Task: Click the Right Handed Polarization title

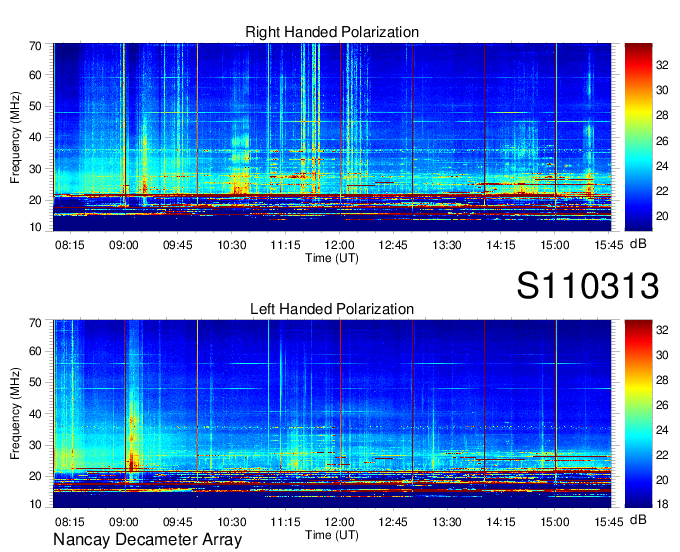Action: [332, 32]
